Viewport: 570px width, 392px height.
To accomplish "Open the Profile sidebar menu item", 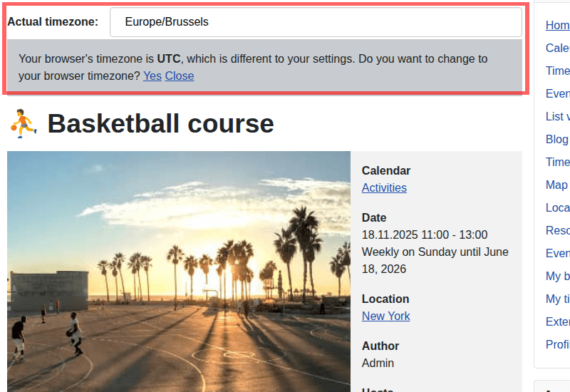I will 558,344.
